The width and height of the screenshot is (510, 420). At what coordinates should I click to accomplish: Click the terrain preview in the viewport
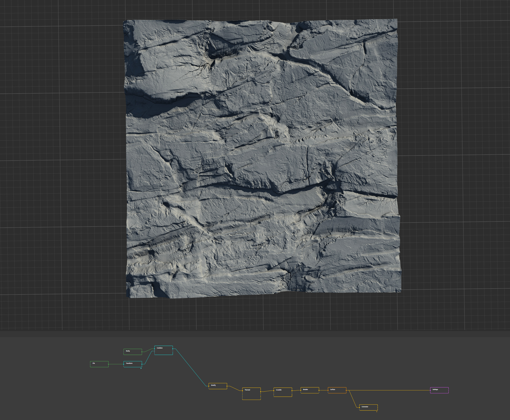click(x=263, y=158)
